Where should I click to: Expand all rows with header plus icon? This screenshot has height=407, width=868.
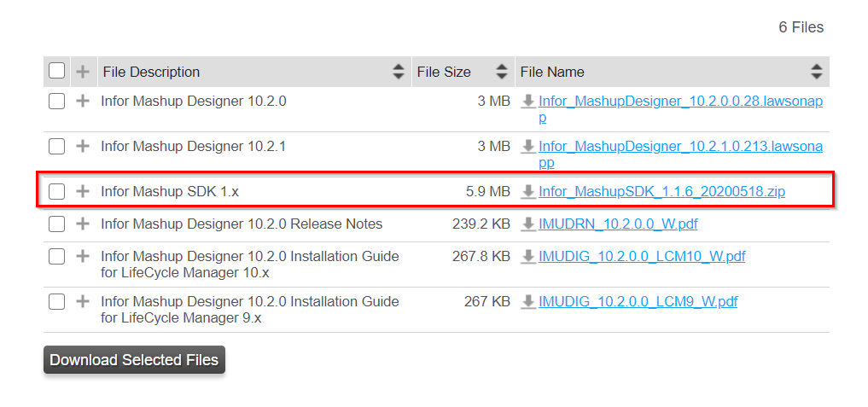[83, 72]
